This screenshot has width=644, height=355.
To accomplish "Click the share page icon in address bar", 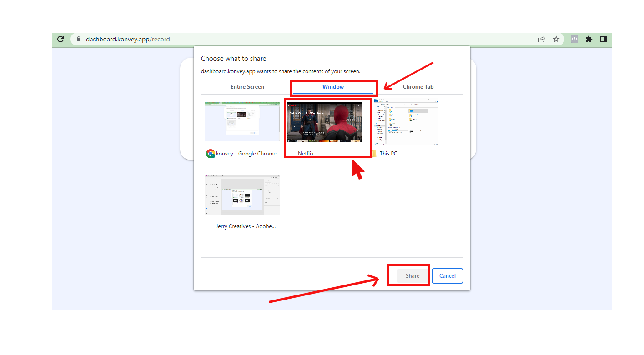I will tap(542, 39).
